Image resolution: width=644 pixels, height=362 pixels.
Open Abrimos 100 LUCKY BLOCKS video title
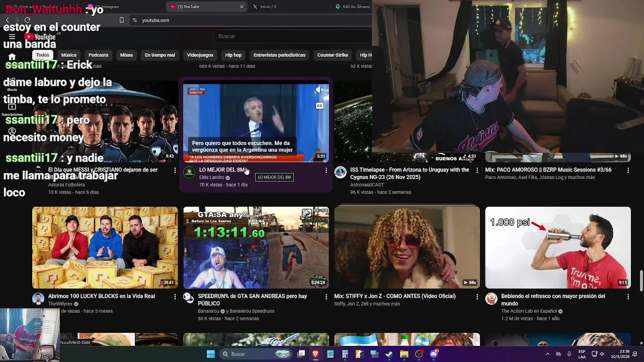point(102,296)
